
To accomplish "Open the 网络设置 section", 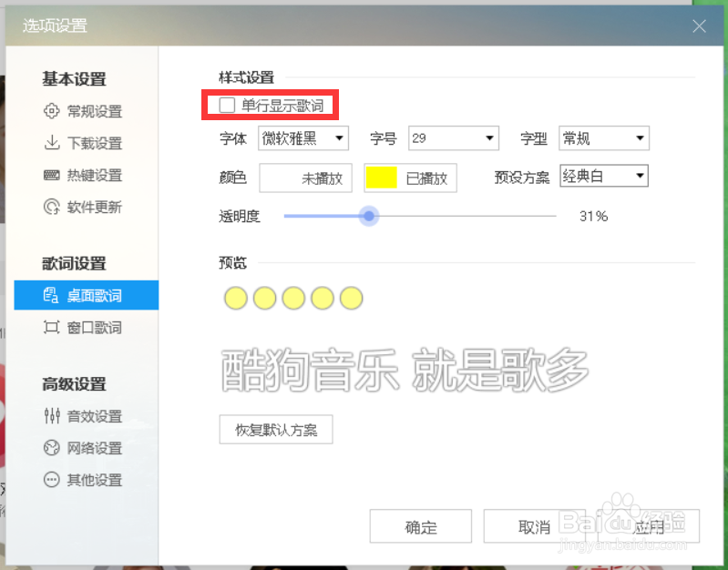I will (87, 448).
